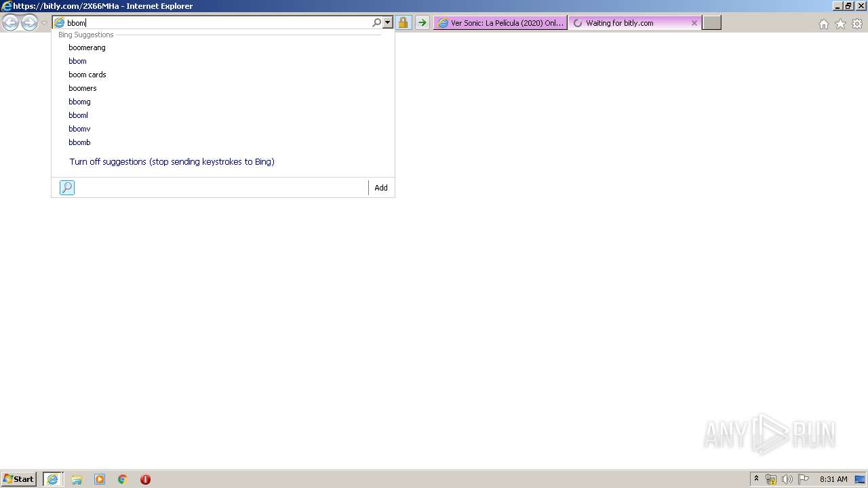868x488 pixels.
Task: Go back with the Back arrow button
Action: [x=10, y=23]
